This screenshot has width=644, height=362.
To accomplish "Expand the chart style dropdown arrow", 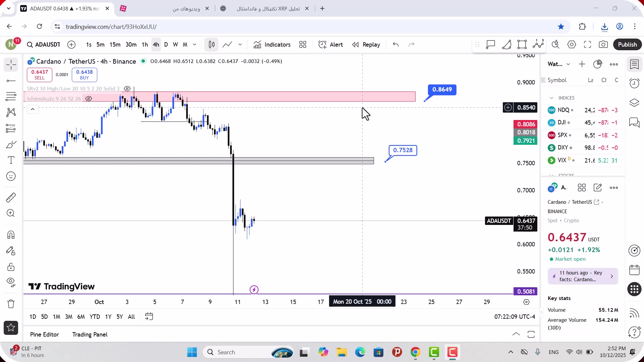I will 240,45.
